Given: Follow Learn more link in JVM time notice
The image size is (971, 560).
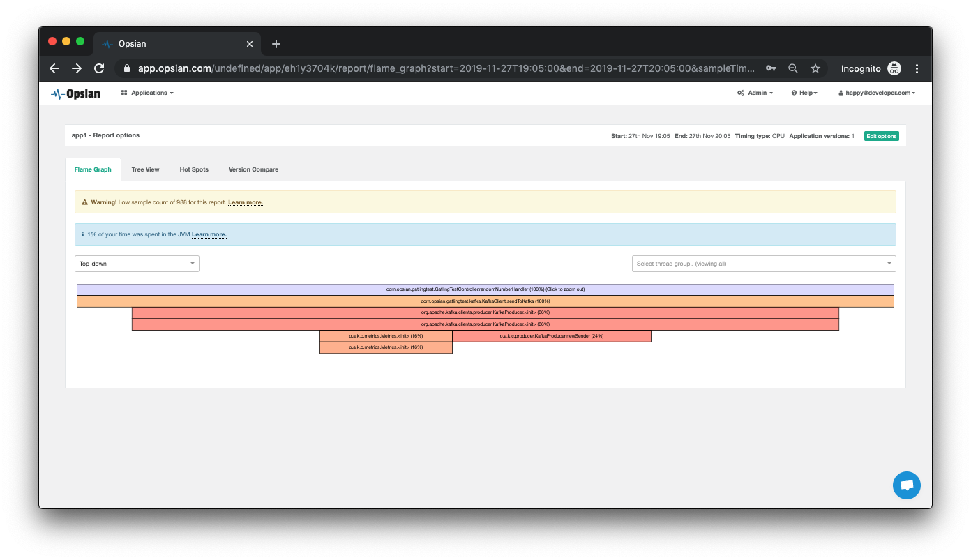Looking at the screenshot, I should pyautogui.click(x=209, y=234).
